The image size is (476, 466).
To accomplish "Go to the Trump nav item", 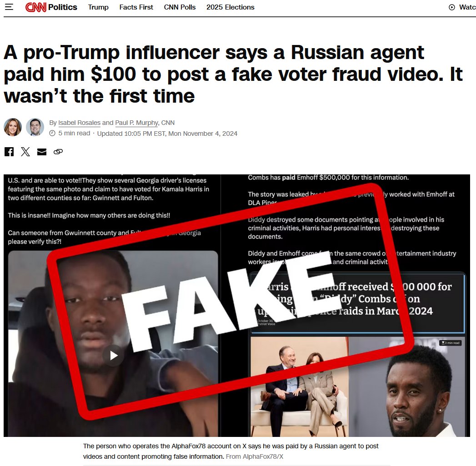I will (98, 7).
